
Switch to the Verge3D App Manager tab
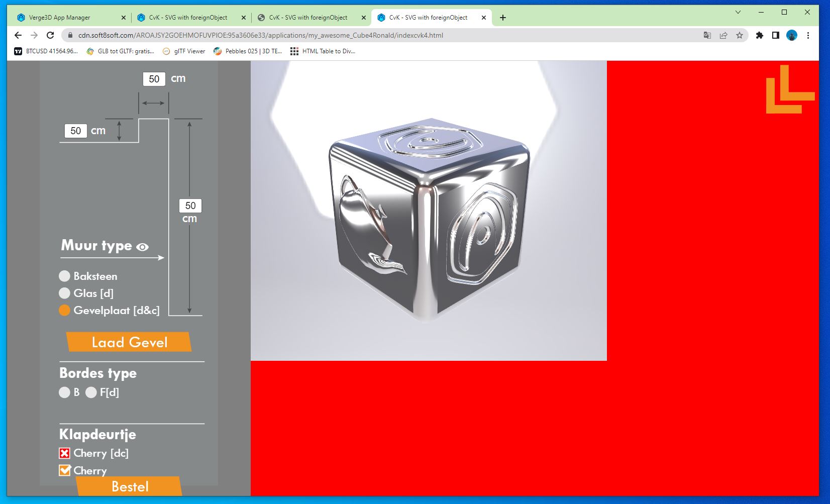click(x=70, y=18)
